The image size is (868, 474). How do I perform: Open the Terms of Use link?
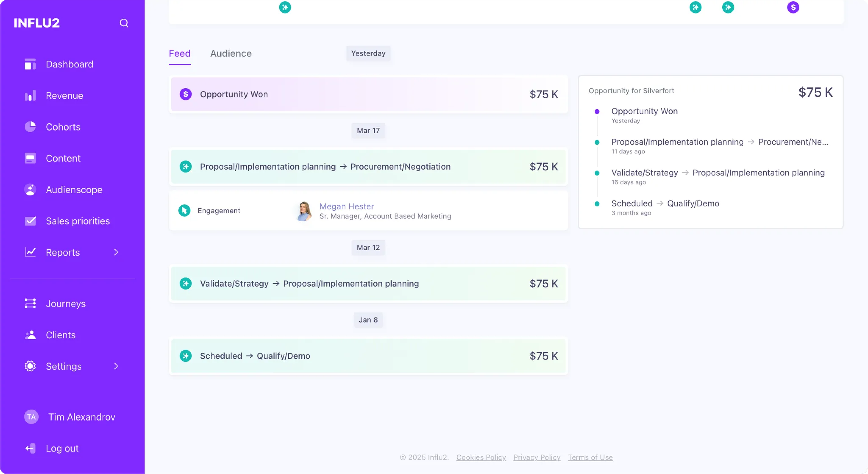pyautogui.click(x=590, y=457)
